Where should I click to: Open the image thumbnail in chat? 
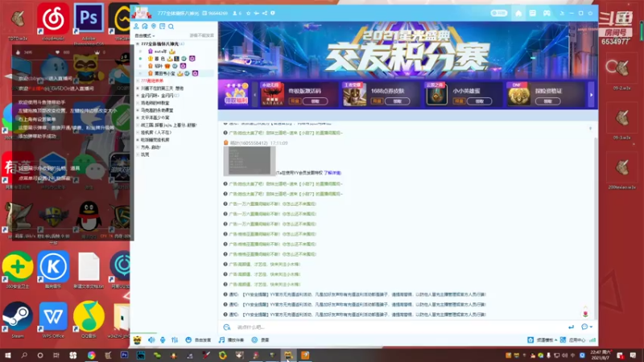click(250, 160)
